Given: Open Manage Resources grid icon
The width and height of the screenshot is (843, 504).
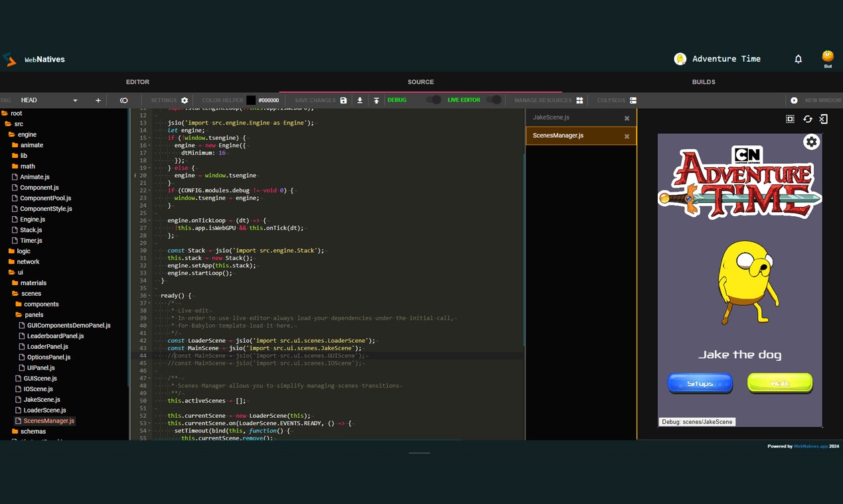Looking at the screenshot, I should click(579, 100).
